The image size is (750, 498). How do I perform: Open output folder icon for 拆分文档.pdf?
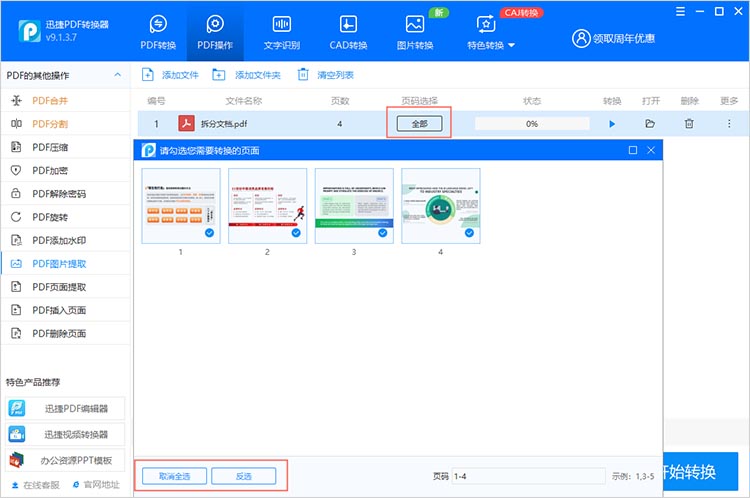tap(650, 124)
